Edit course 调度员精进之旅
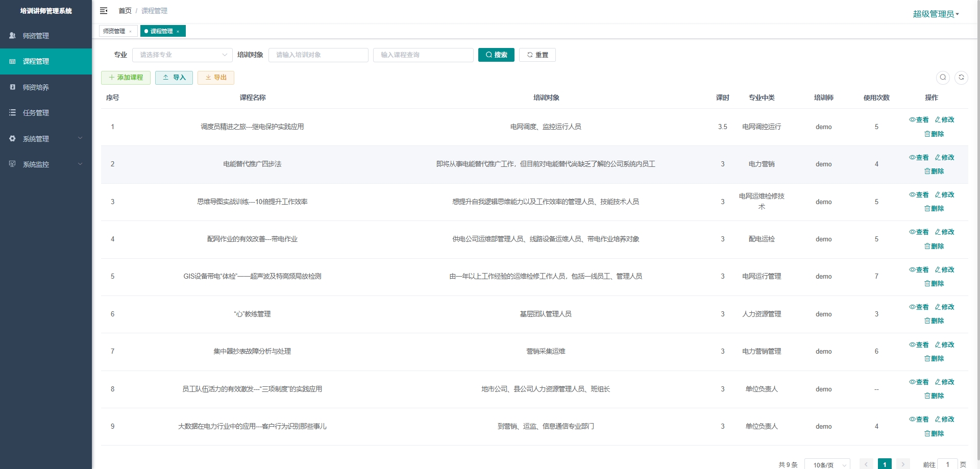This screenshot has width=980, height=469. tap(944, 120)
